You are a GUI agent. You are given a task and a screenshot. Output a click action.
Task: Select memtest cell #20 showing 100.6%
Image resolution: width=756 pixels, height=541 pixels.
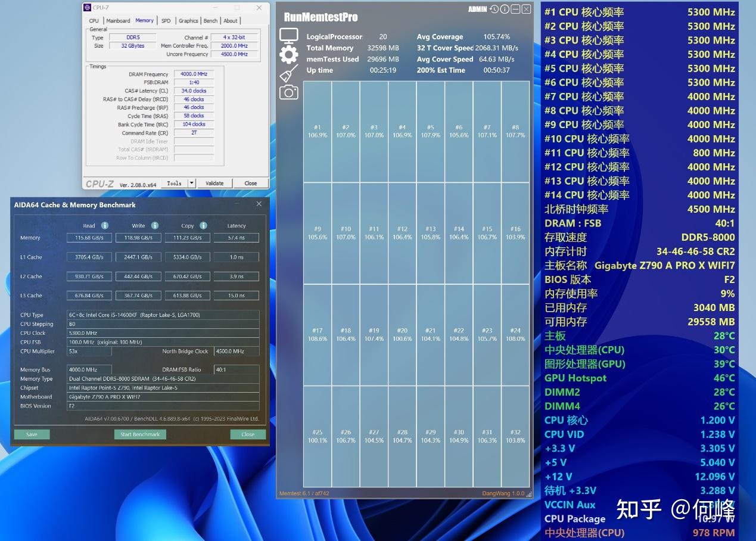click(402, 335)
